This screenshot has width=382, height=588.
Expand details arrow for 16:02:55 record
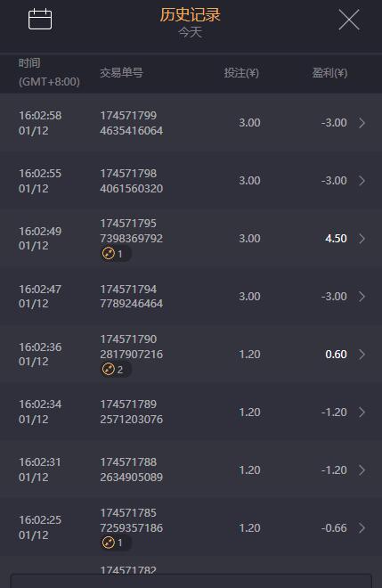click(x=362, y=180)
